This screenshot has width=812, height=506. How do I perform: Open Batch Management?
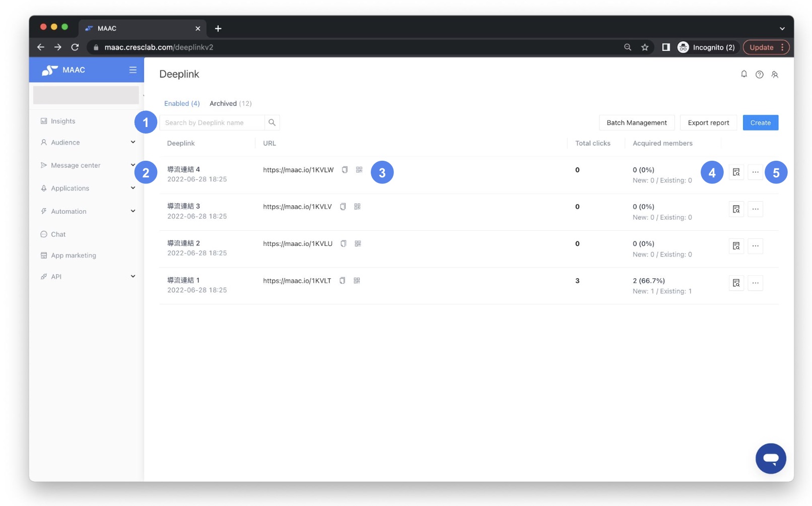pos(636,122)
